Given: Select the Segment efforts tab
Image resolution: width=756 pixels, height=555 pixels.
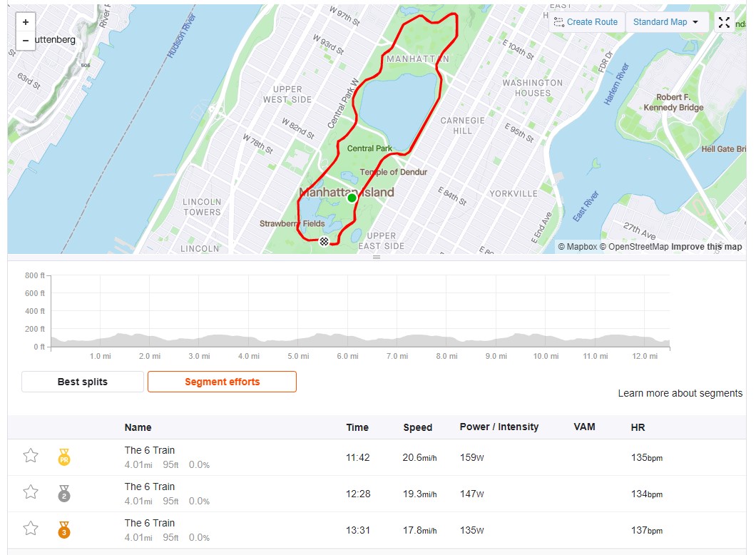Looking at the screenshot, I should click(222, 382).
